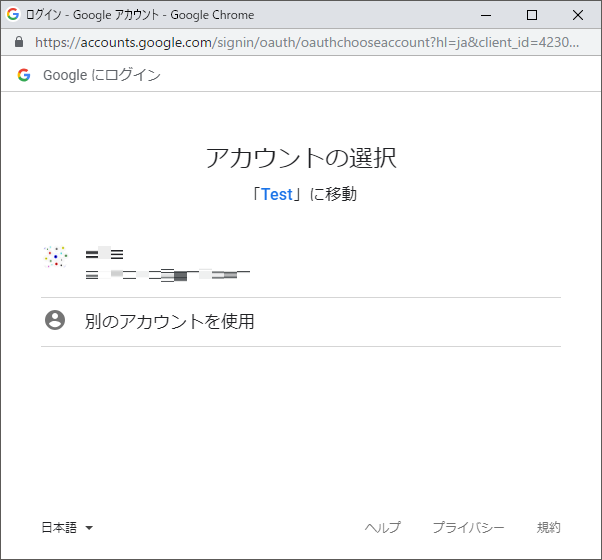This screenshot has width=602, height=560.
Task: Open the ヘルプ link
Action: point(382,527)
